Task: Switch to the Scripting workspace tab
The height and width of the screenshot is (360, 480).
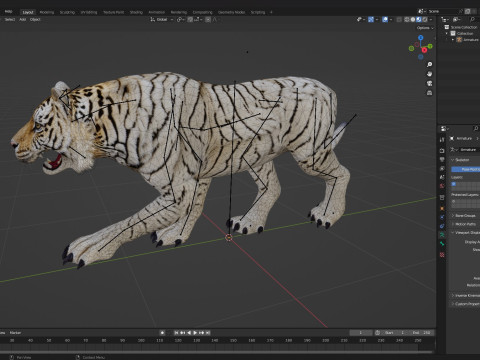Action: pyautogui.click(x=258, y=12)
